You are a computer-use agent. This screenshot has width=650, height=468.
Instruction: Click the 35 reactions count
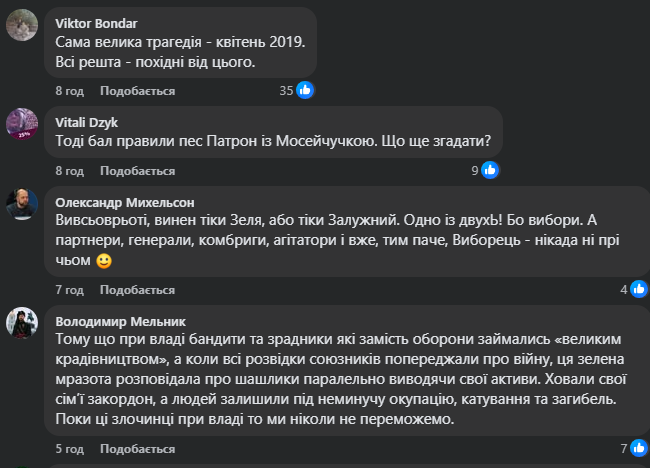[x=286, y=90]
